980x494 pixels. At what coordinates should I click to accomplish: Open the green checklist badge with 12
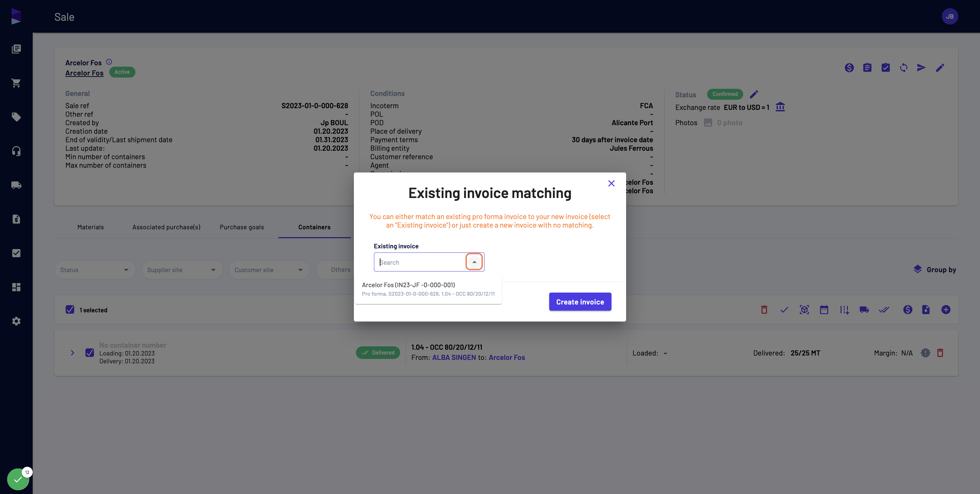pos(18,479)
